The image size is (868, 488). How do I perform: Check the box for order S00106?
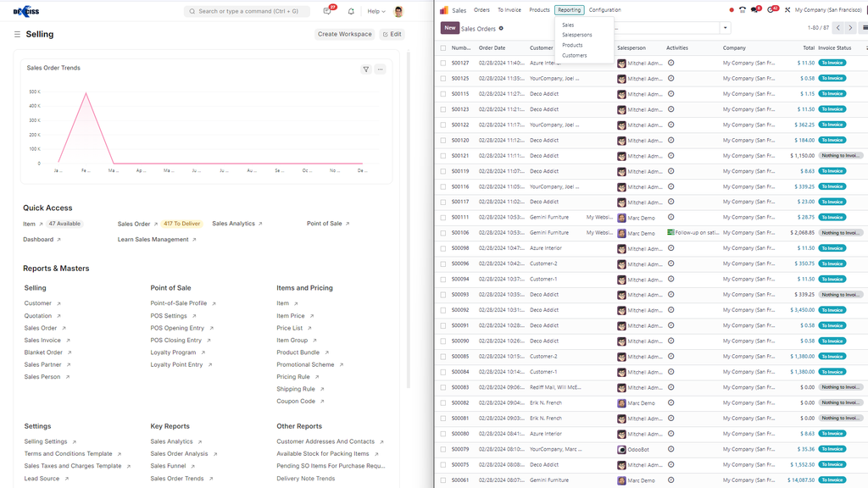[442, 233]
